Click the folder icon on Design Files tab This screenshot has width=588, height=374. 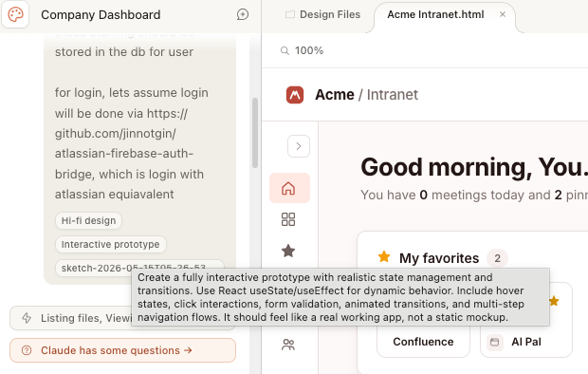tap(290, 14)
